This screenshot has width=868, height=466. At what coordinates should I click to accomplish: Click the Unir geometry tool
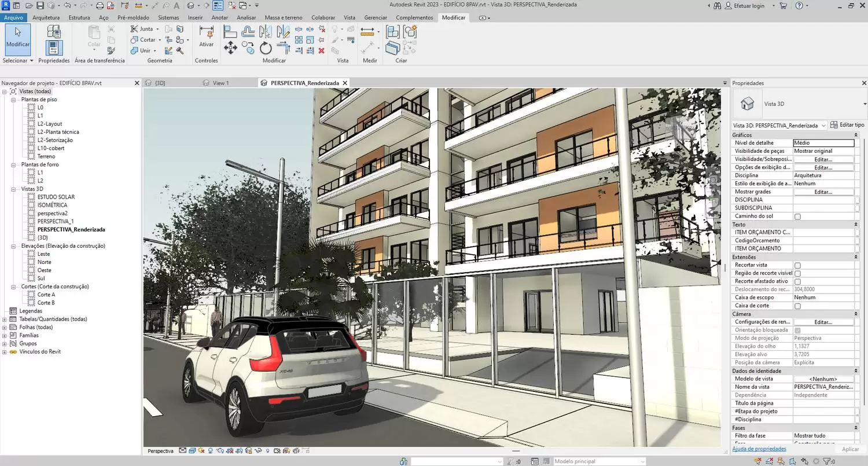coord(141,50)
